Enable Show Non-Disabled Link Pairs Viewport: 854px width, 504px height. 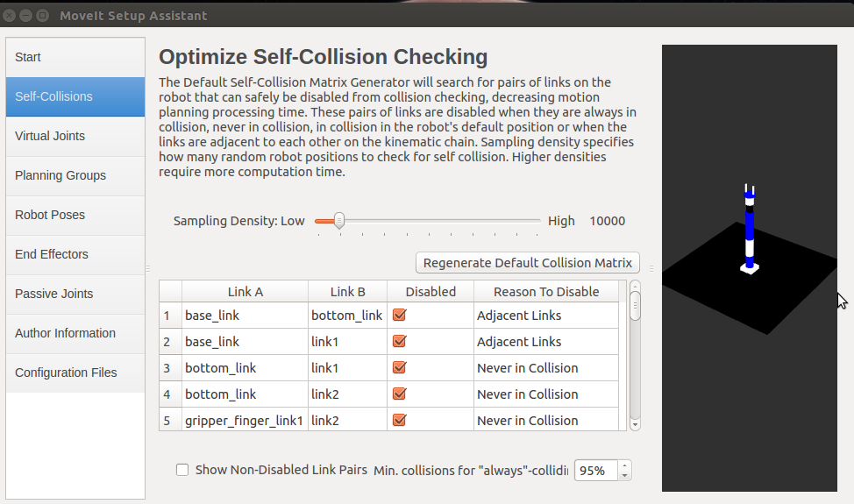(182, 470)
